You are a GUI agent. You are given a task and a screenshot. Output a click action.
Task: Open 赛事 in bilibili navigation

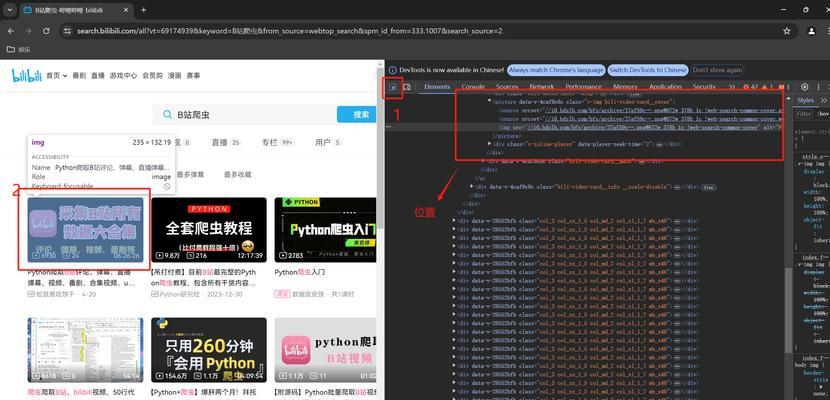[x=193, y=76]
